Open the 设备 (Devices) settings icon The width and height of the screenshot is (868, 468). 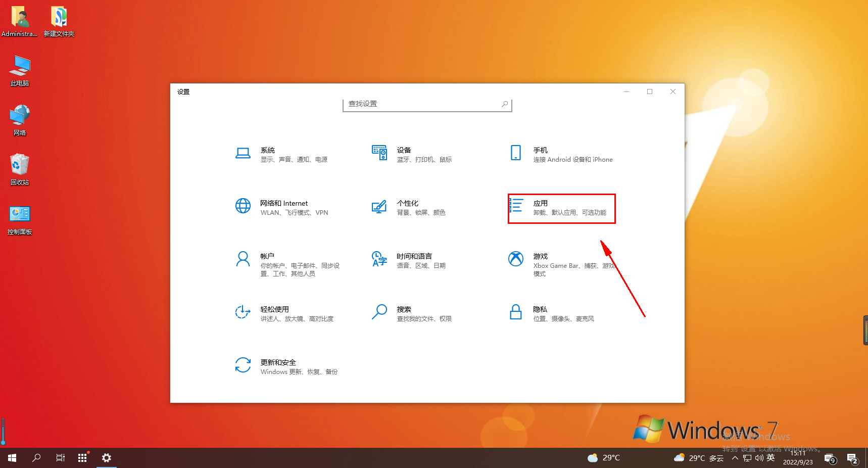pos(379,153)
